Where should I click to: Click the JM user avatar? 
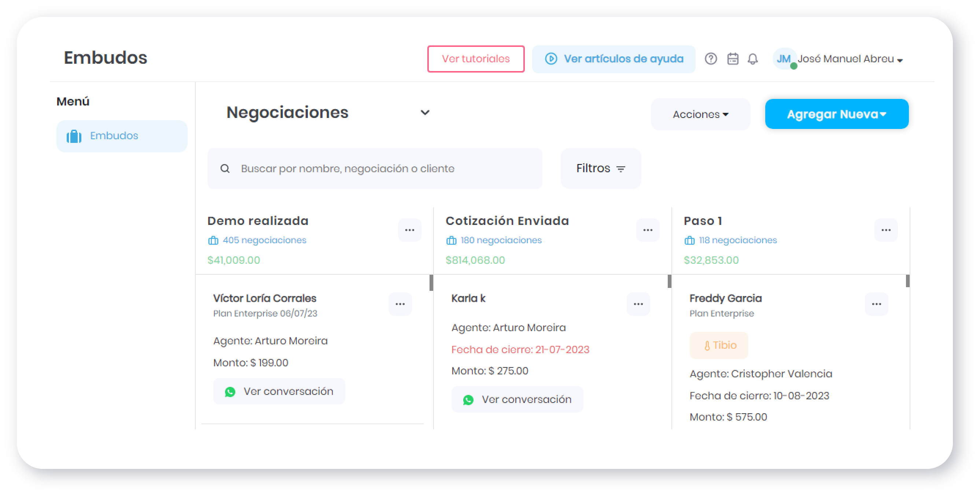coord(784,59)
